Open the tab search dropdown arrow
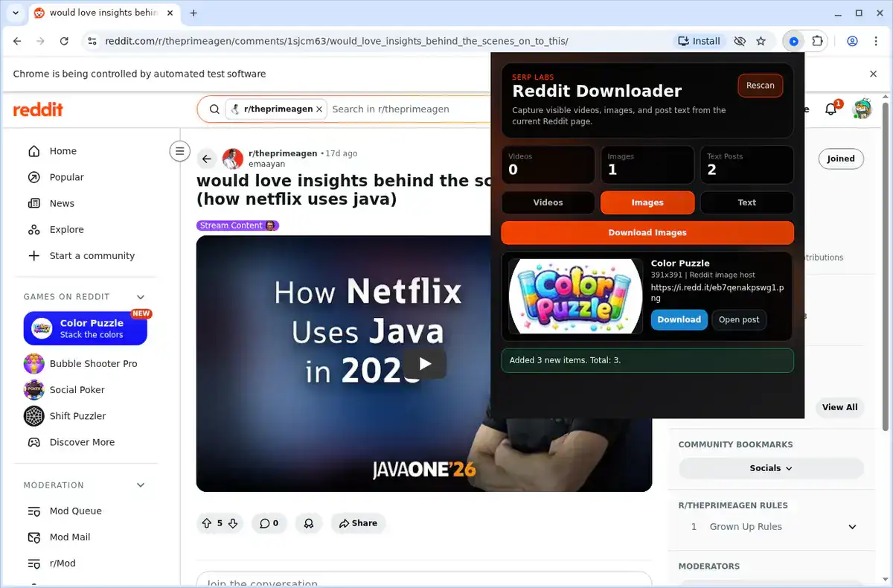The width and height of the screenshot is (893, 588). [x=16, y=13]
